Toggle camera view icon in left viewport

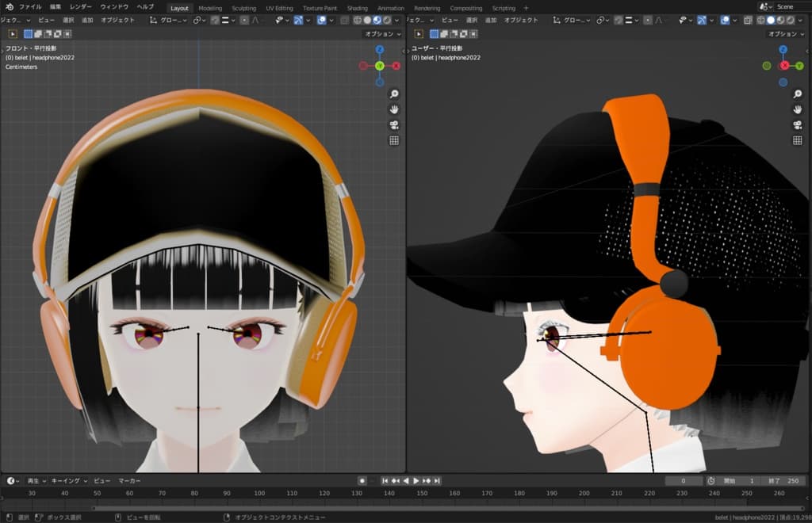click(394, 124)
